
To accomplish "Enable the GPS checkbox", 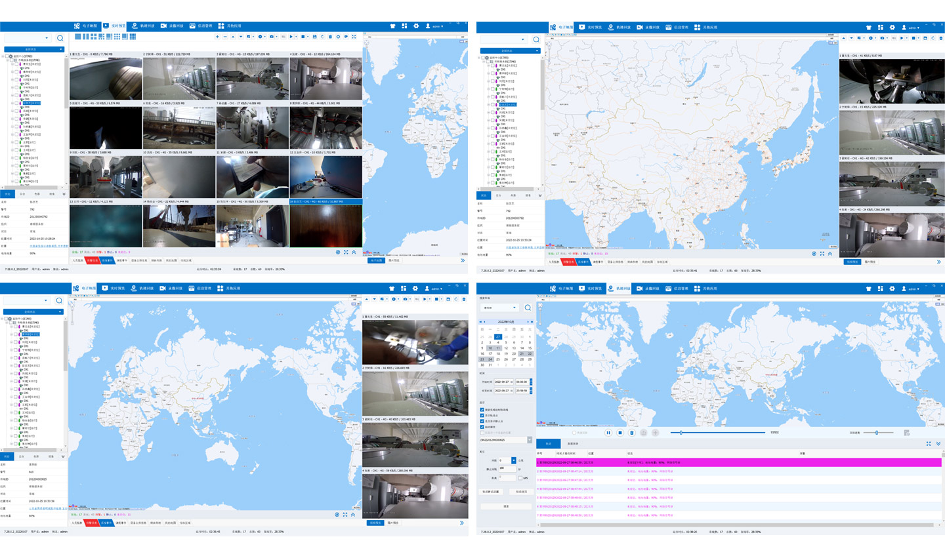I will click(520, 477).
